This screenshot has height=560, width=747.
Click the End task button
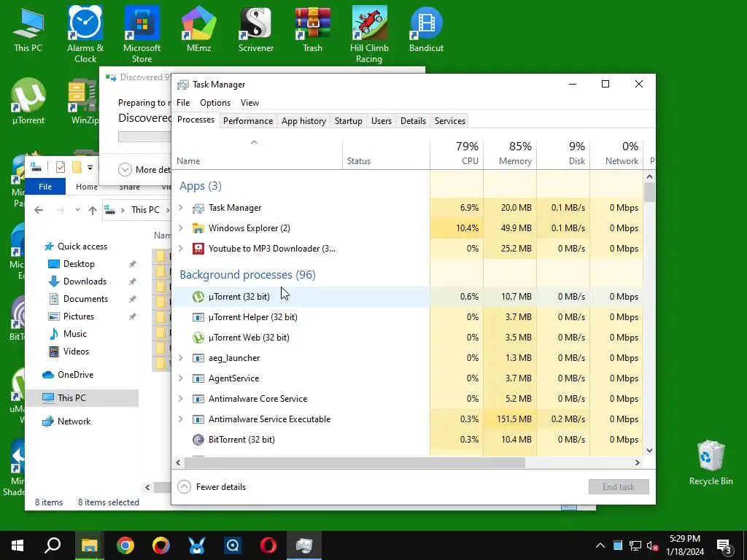point(619,486)
